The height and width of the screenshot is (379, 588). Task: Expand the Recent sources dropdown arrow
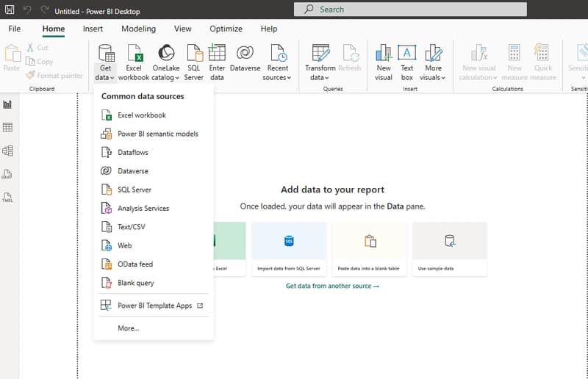click(289, 78)
